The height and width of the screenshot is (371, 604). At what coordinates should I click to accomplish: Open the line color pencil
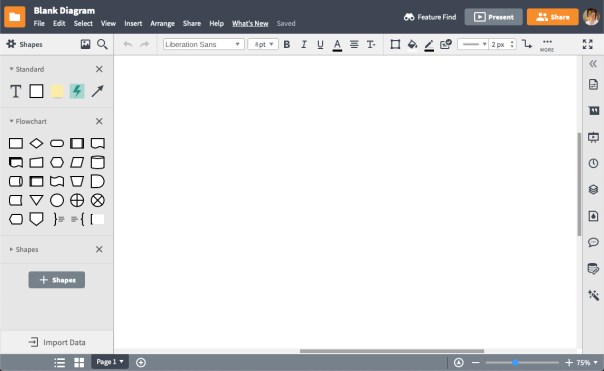(429, 45)
